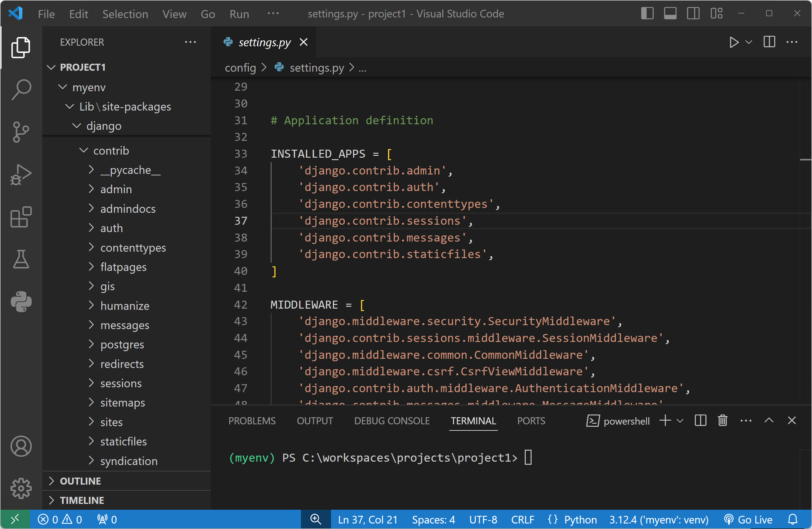Open the Python activity bar view
Screen dimensions: 812x529
21,302
